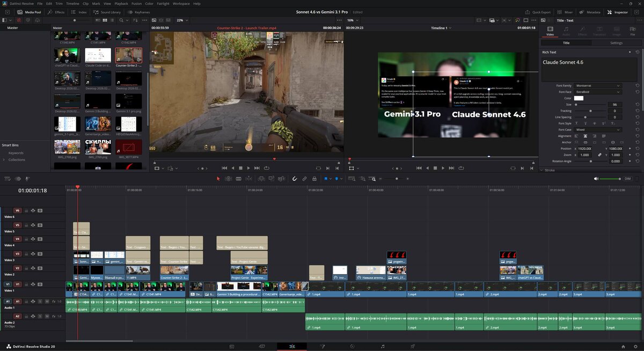Toggle timeline snapping magnet icon

[295, 179]
